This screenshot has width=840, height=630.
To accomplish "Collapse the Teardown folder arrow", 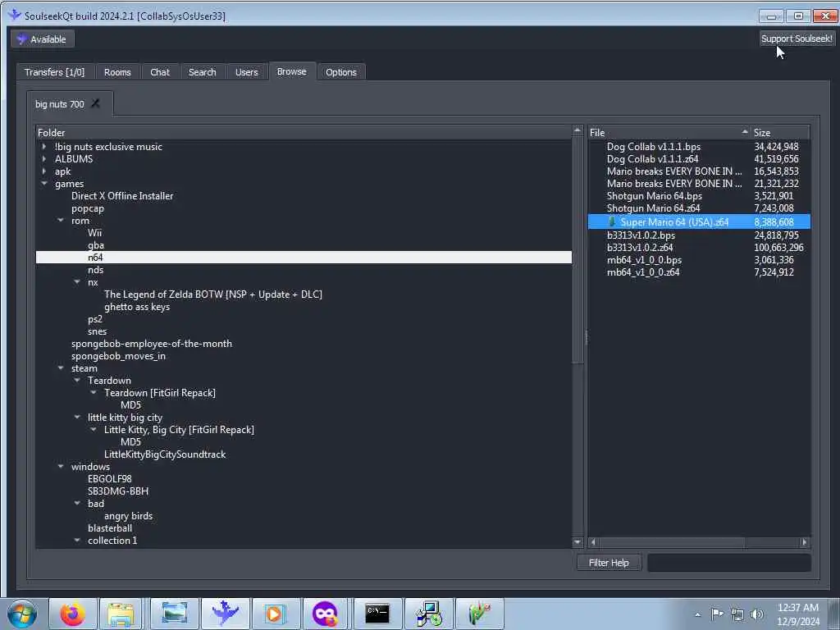I will coord(77,381).
